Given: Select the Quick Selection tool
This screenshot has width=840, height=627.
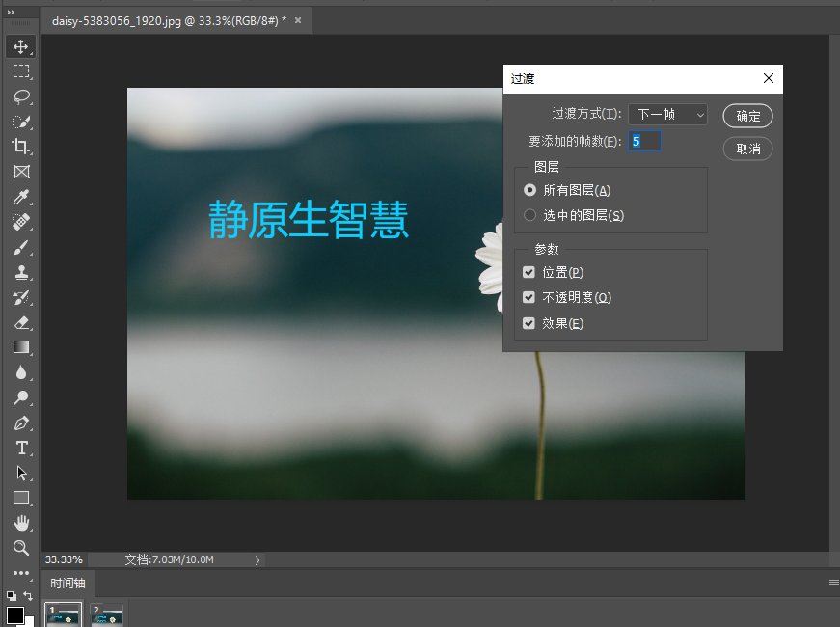Looking at the screenshot, I should [21, 122].
